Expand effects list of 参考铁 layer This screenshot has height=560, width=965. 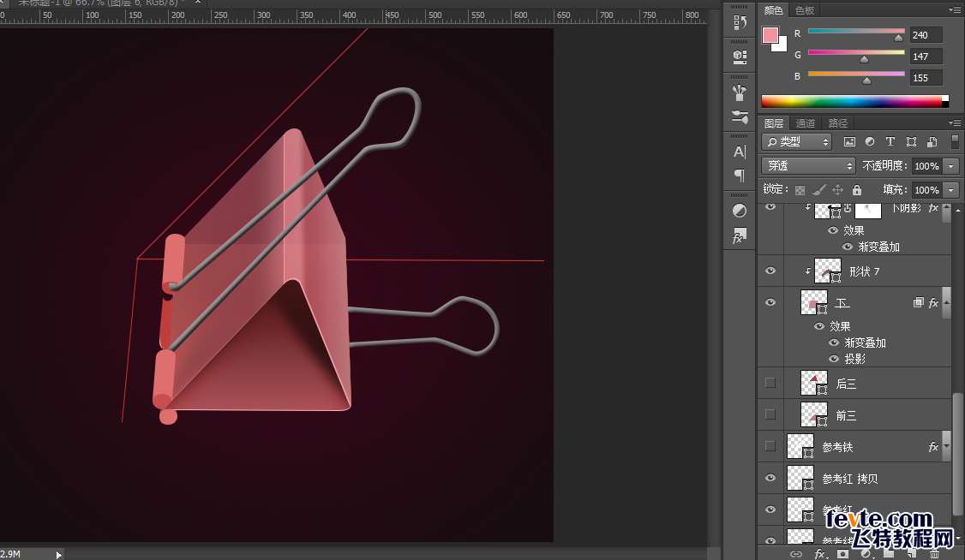click(x=946, y=446)
